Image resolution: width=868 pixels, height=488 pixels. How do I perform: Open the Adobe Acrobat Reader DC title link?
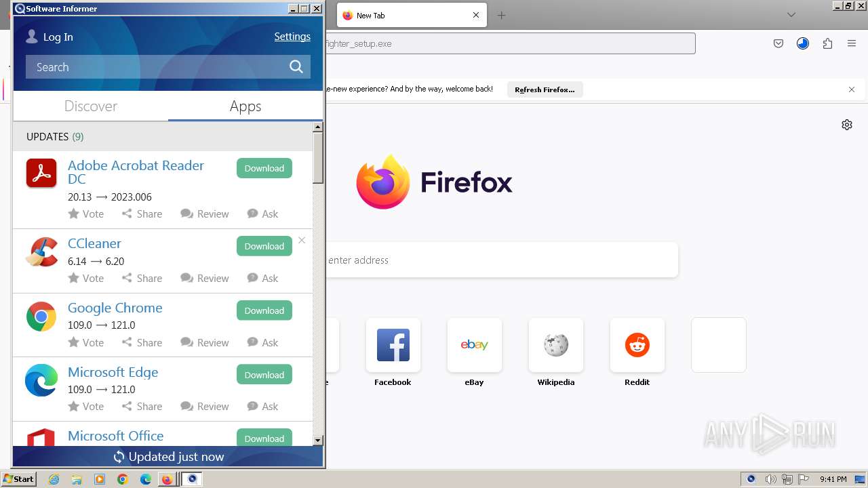(x=136, y=172)
